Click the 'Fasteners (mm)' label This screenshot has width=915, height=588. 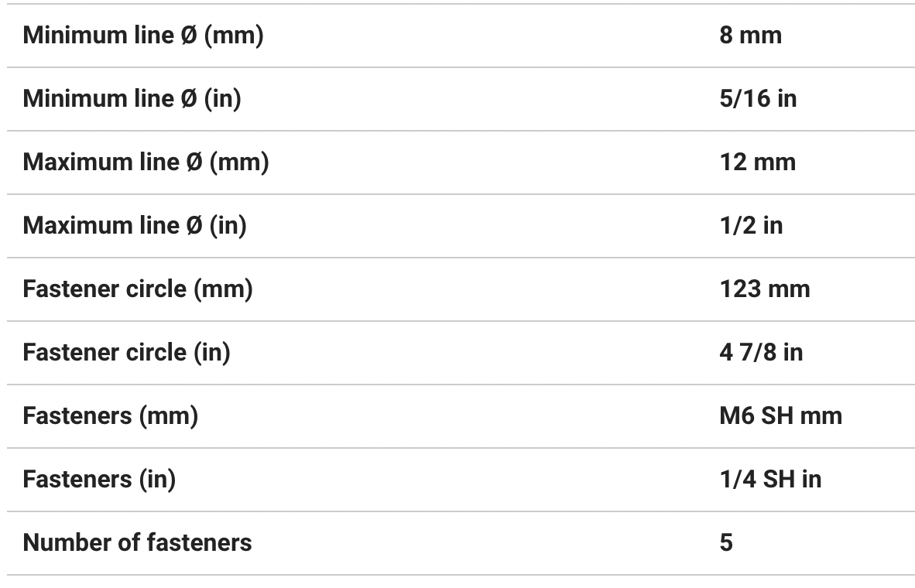(x=110, y=416)
